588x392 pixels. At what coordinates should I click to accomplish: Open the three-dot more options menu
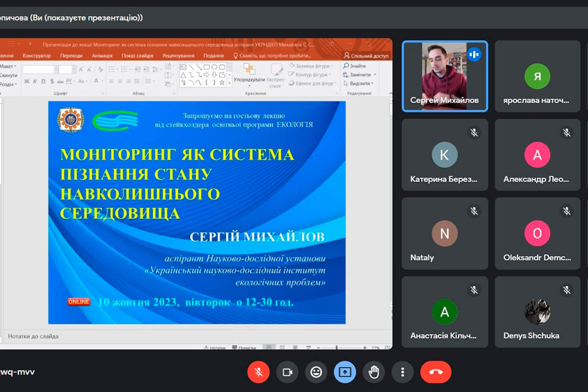[402, 372]
